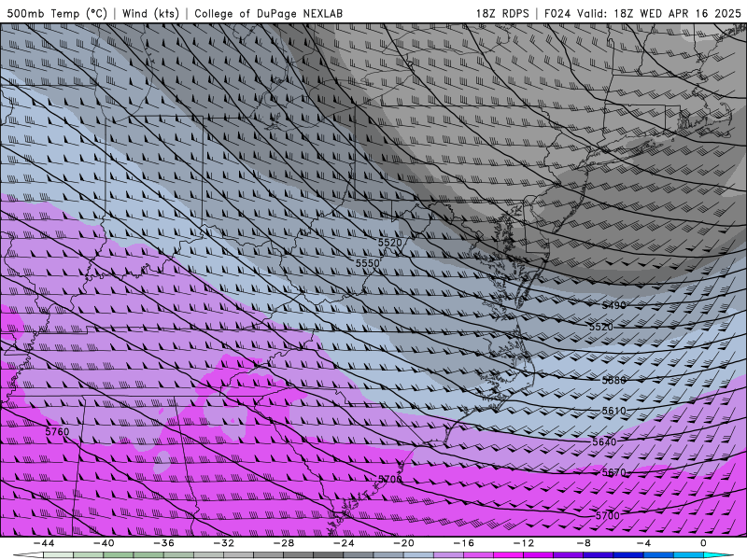Click the 5520 label beside the 5550 label
The width and height of the screenshot is (747, 560).
390,243
